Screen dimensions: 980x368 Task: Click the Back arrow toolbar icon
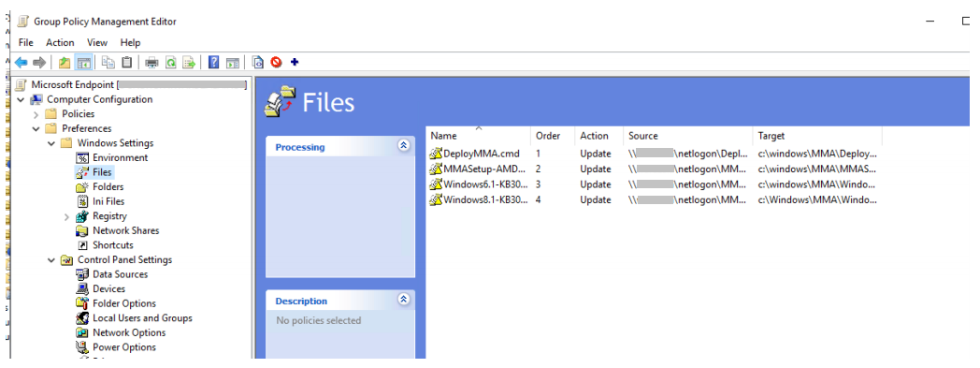22,62
